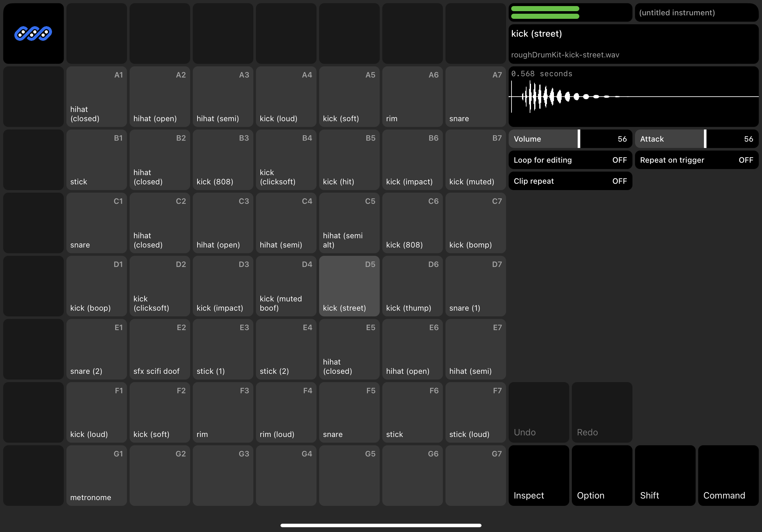Play the rim (loud) pad F4
Image resolution: width=762 pixels, height=532 pixels.
coord(286,412)
